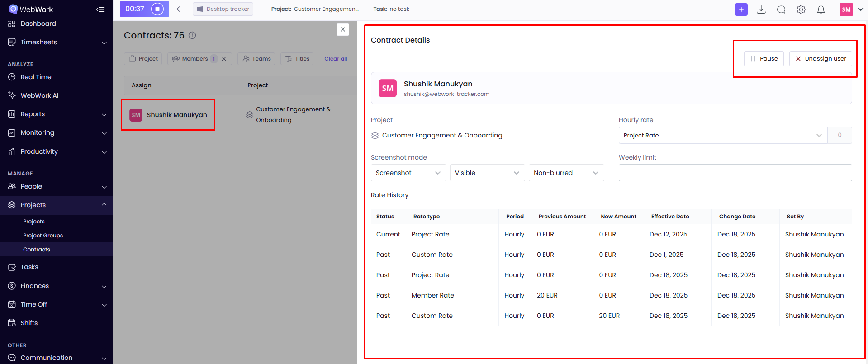The image size is (868, 364).
Task: Open the download icon in top bar
Action: [x=761, y=9]
